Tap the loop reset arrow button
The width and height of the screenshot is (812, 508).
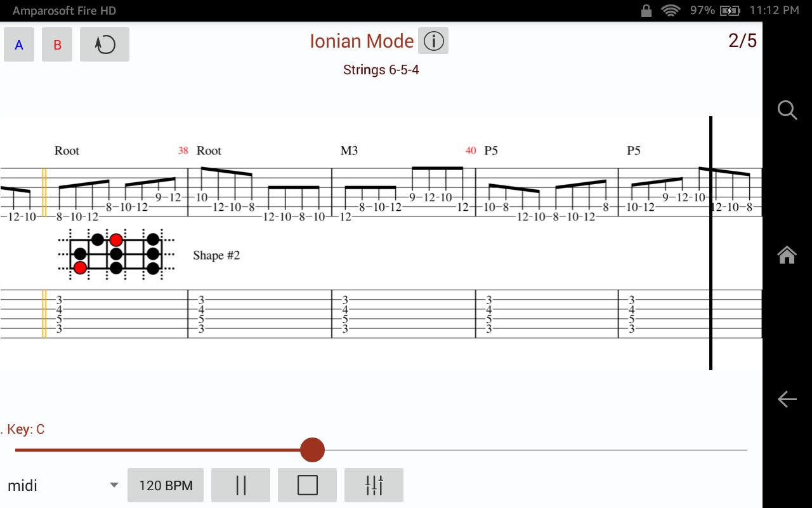pos(105,44)
